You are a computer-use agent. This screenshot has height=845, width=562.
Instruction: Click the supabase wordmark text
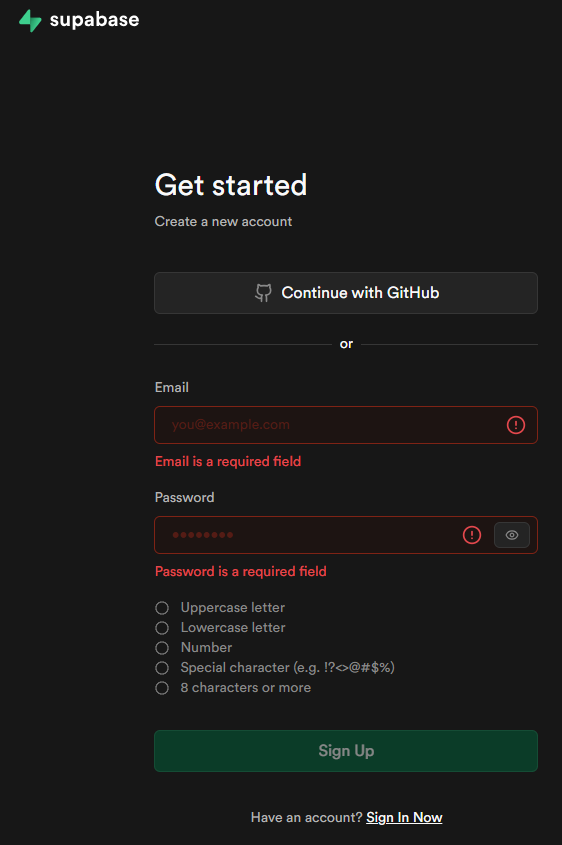[x=94, y=20]
